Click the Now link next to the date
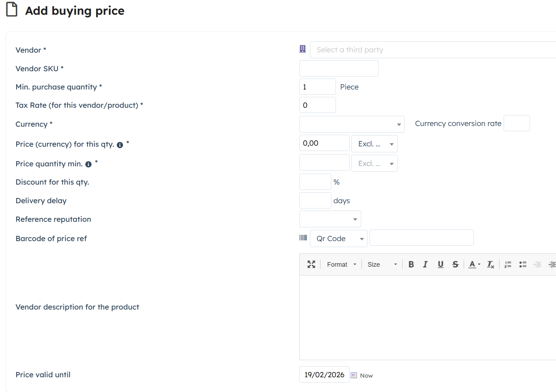The height and width of the screenshot is (392, 556). (366, 376)
